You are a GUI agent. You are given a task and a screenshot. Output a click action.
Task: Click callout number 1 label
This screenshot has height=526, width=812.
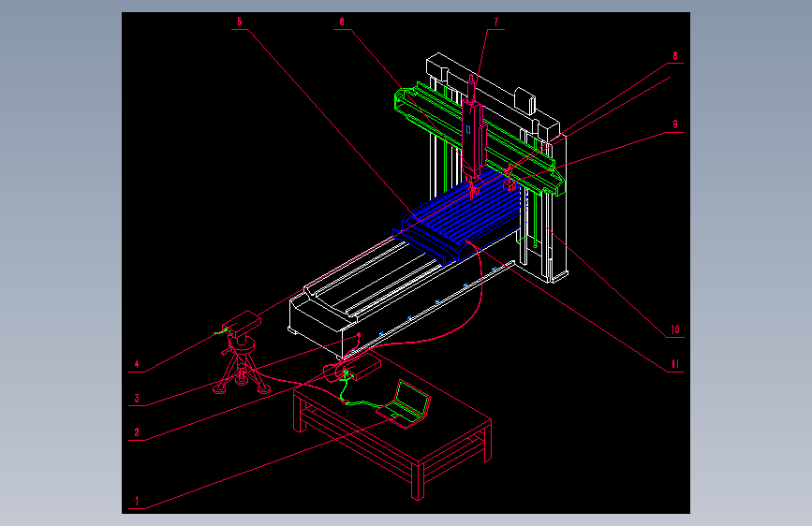click(137, 501)
